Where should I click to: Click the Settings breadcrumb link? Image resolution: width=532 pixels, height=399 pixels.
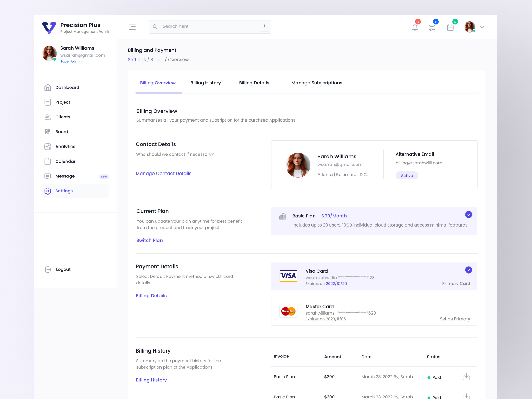(x=137, y=59)
